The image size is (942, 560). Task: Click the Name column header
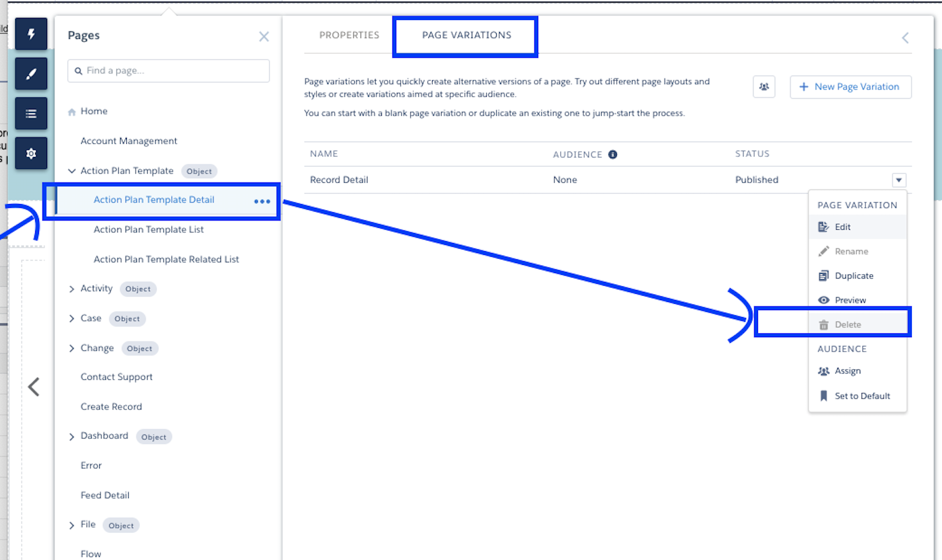[324, 154]
